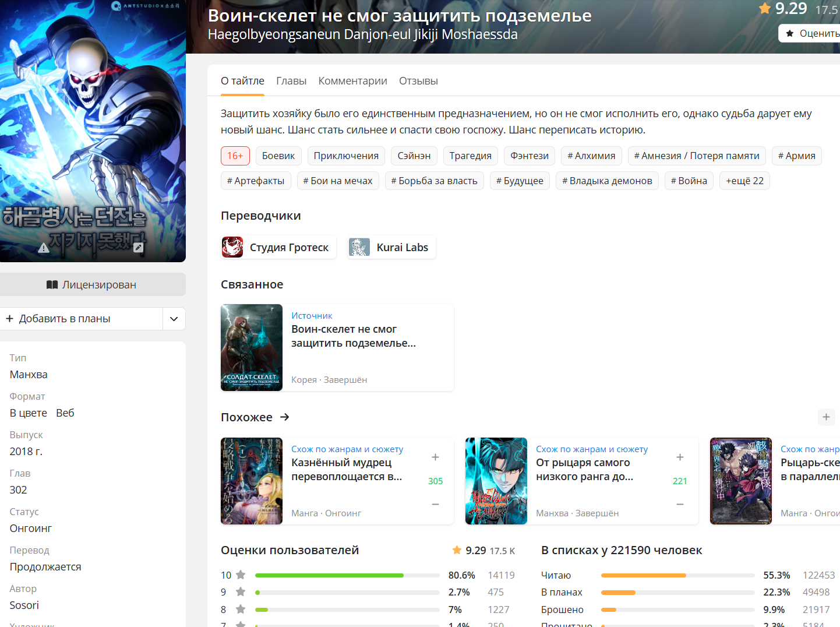
Task: Click the # Борьба за власть tag
Action: pos(435,181)
